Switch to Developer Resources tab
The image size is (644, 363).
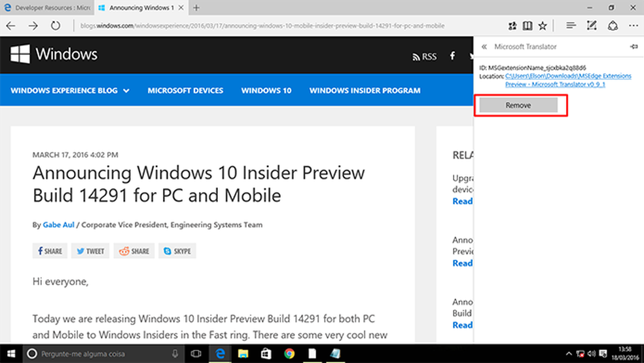click(47, 7)
